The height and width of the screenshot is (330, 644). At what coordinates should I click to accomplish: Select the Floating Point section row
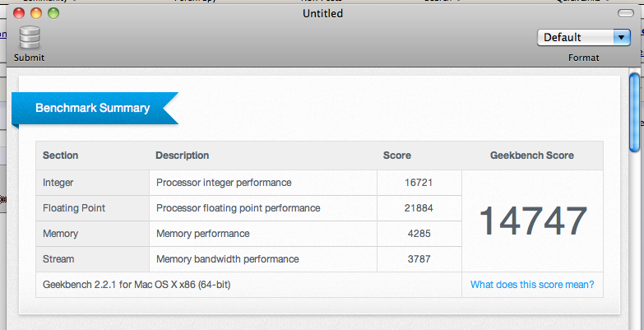pos(74,208)
